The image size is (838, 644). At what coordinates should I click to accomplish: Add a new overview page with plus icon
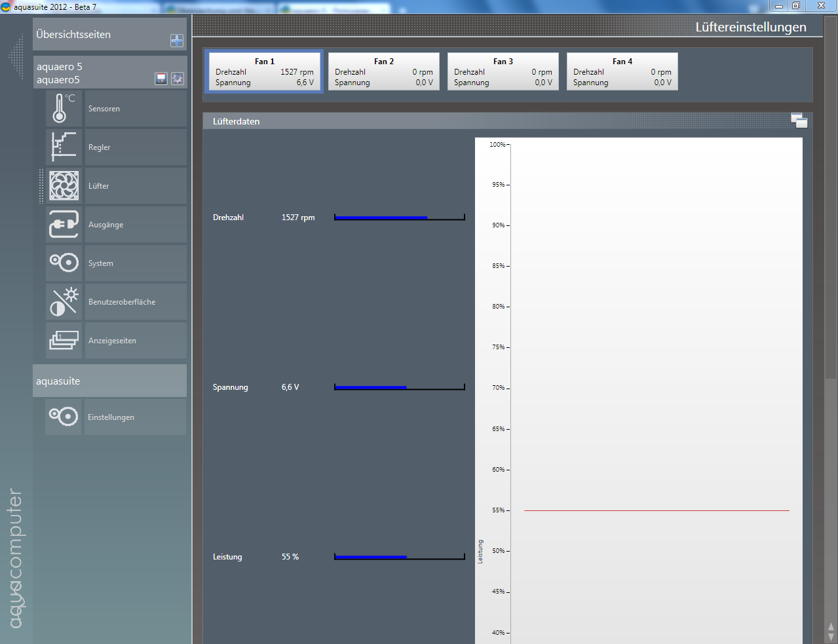tap(177, 41)
